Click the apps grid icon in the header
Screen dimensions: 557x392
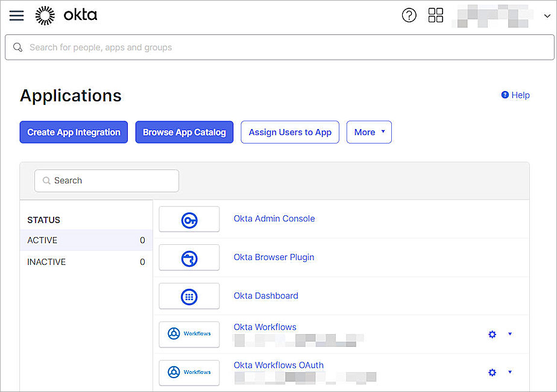tap(436, 15)
